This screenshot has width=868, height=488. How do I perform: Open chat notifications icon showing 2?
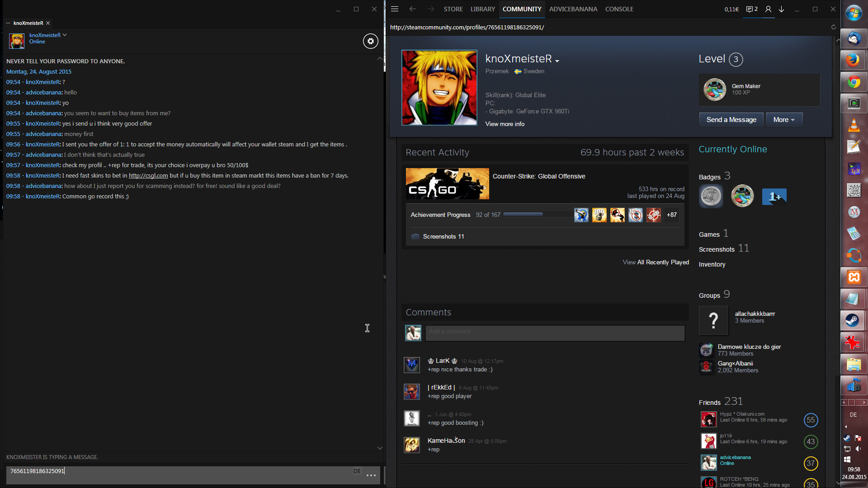click(751, 9)
